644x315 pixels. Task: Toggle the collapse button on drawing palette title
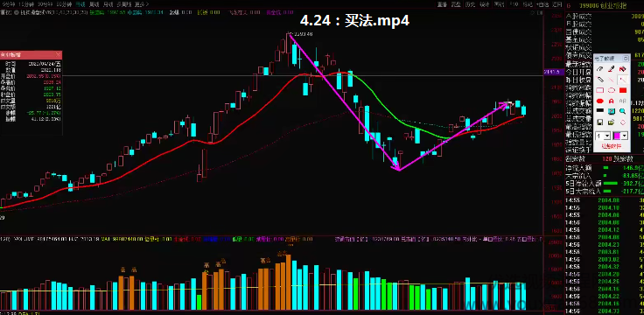(626, 59)
